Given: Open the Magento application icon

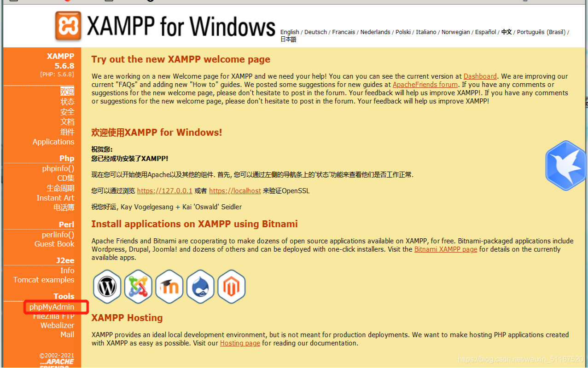Looking at the screenshot, I should click(x=232, y=287).
